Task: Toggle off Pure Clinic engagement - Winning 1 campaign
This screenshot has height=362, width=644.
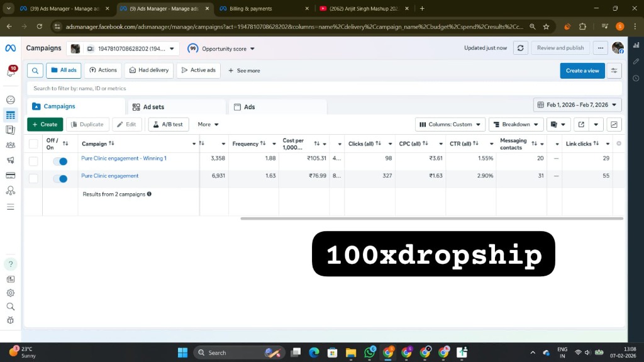Action: (60, 161)
